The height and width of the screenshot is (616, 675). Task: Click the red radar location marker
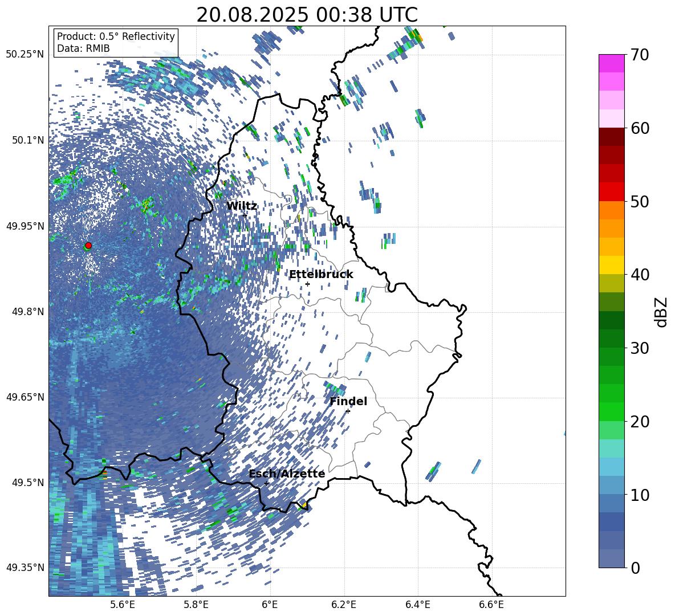[88, 246]
